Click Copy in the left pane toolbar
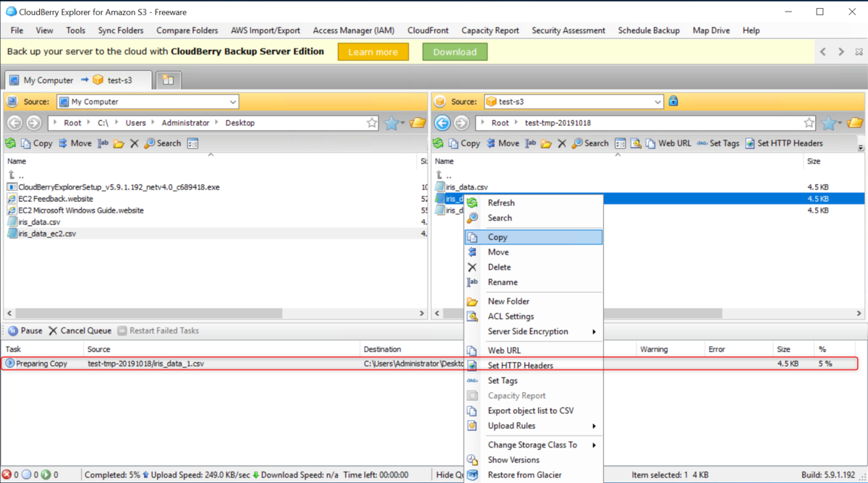The height and width of the screenshot is (483, 868). (x=37, y=143)
